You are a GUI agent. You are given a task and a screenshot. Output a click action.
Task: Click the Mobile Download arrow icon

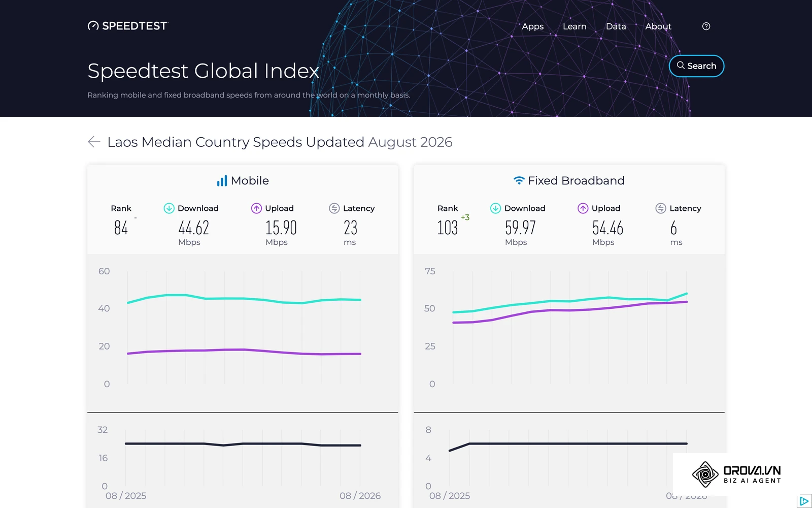pyautogui.click(x=169, y=208)
